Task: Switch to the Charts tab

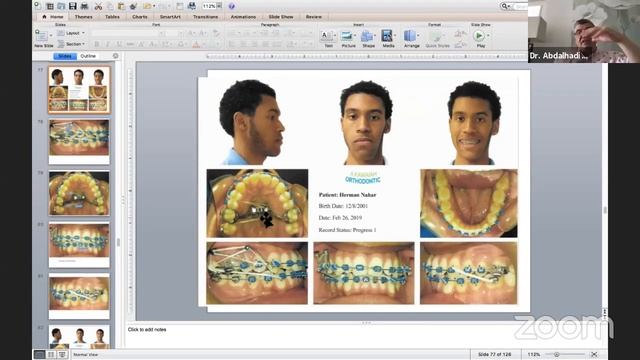Action: [x=140, y=17]
